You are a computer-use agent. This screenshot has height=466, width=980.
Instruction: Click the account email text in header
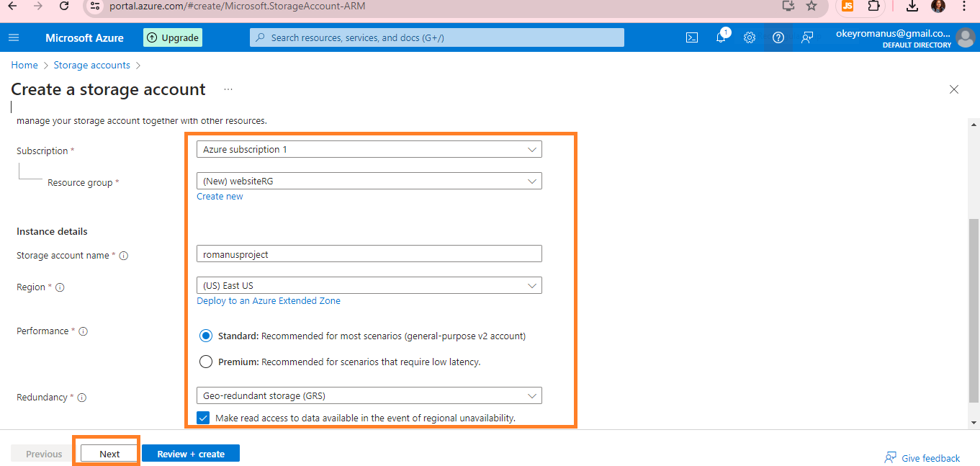click(x=893, y=33)
